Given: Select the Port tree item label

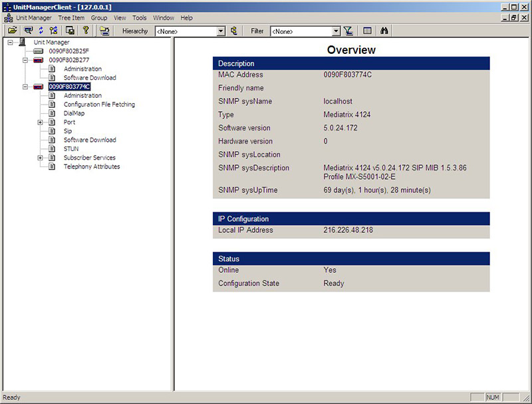Looking at the screenshot, I should click(x=70, y=122).
